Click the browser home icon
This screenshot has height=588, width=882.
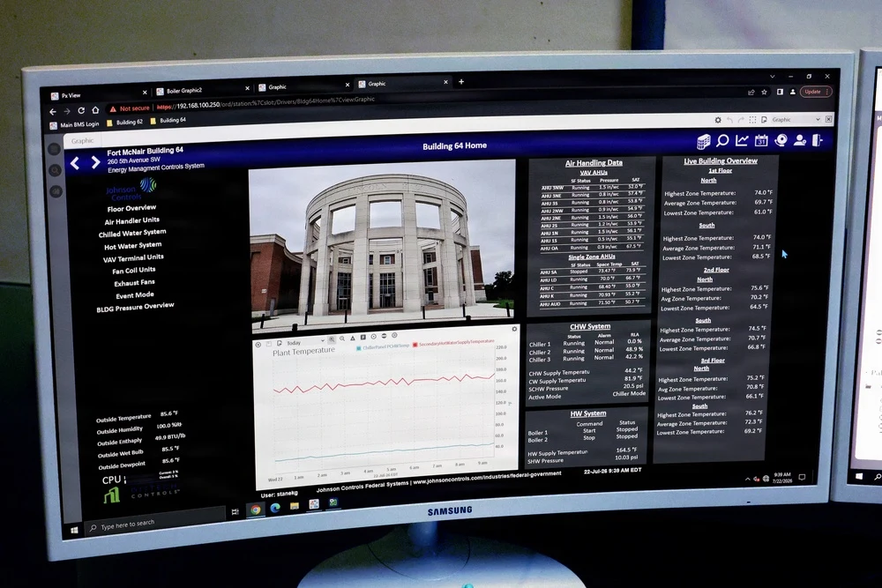click(95, 110)
